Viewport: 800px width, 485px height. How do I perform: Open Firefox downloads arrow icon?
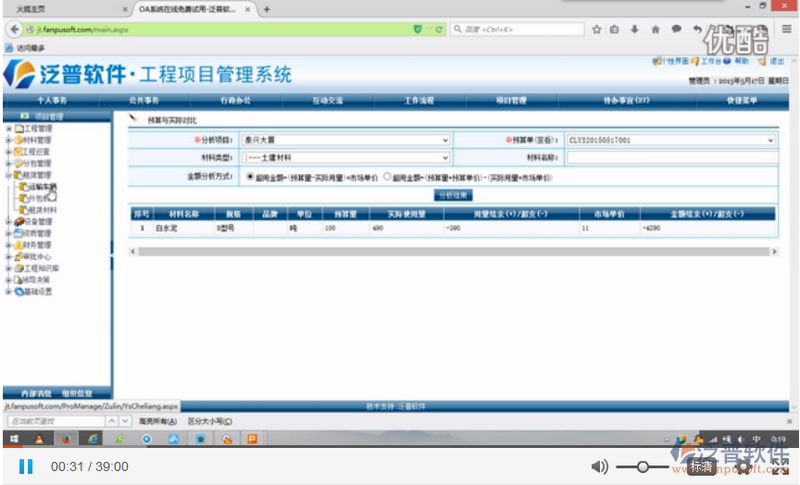(634, 30)
